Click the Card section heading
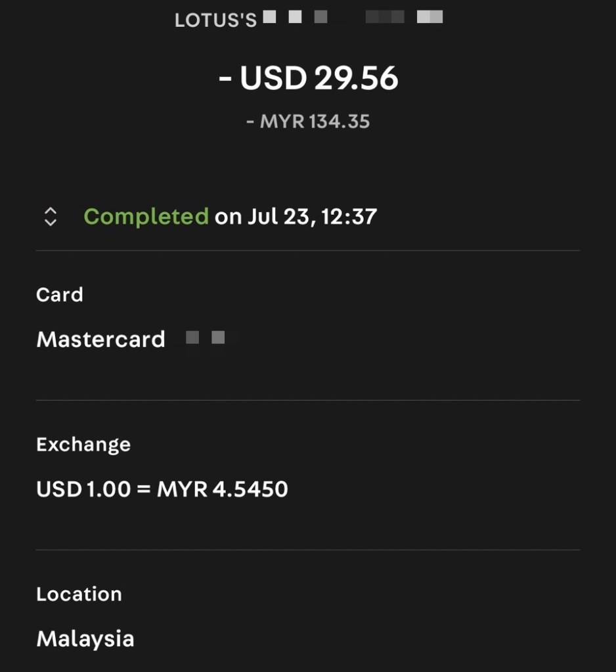 click(60, 295)
